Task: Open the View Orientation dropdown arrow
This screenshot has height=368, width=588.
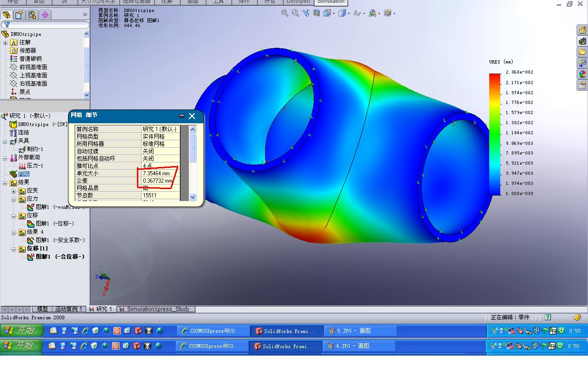Action: click(334, 13)
